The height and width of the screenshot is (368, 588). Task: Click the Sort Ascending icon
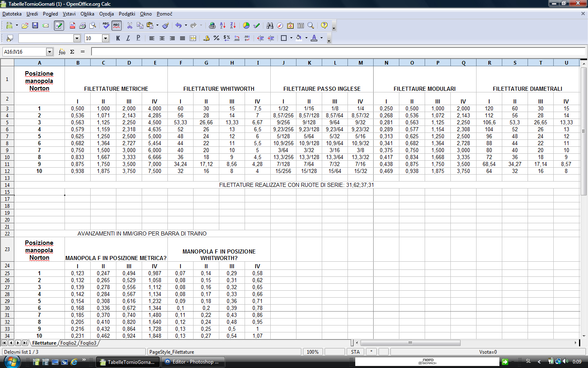223,25
